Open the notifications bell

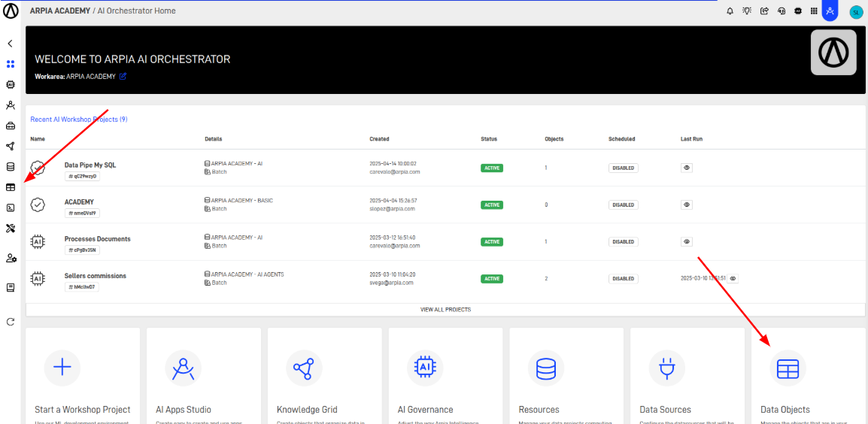click(730, 11)
